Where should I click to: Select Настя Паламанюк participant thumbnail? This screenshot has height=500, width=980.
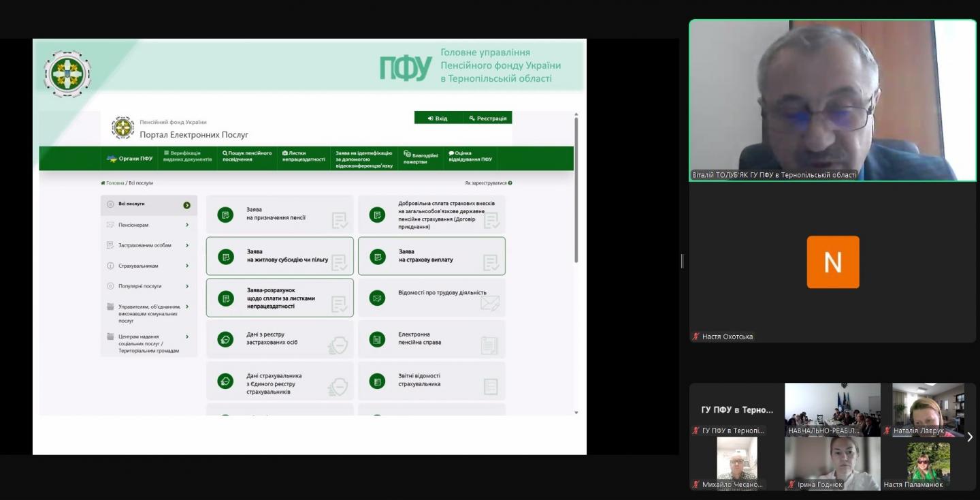[x=928, y=463]
